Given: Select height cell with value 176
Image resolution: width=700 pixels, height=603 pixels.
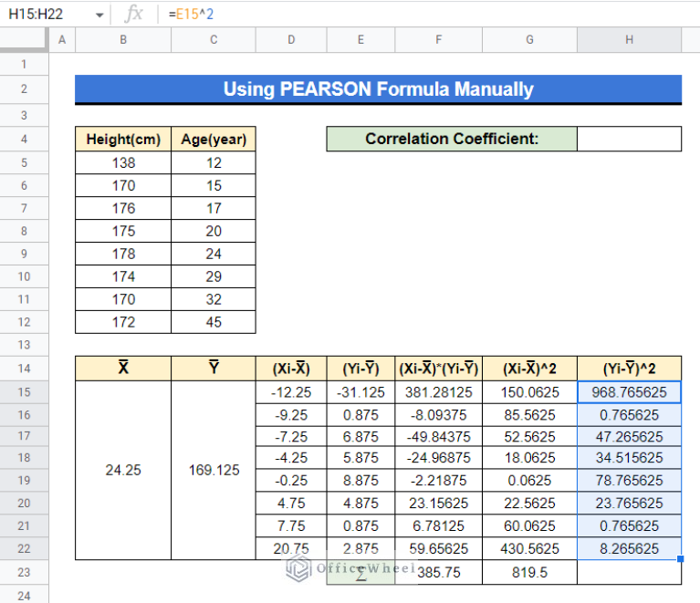Looking at the screenshot, I should (123, 208).
